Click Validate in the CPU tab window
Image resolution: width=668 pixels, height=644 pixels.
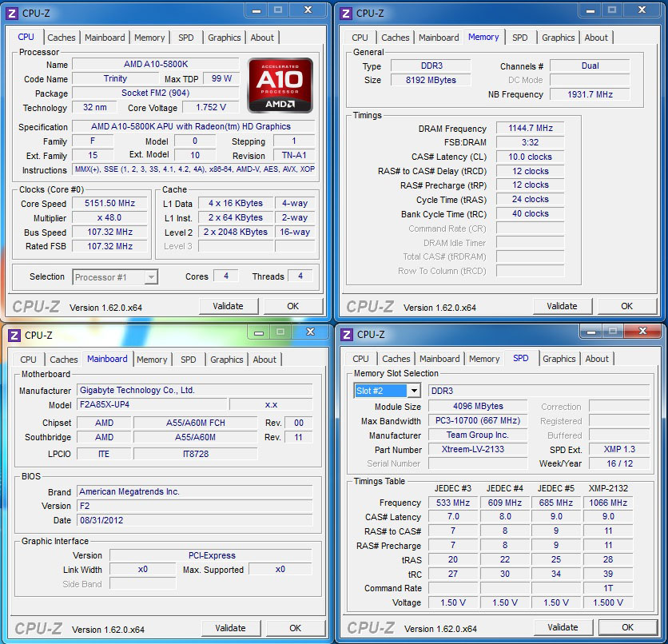(x=229, y=306)
